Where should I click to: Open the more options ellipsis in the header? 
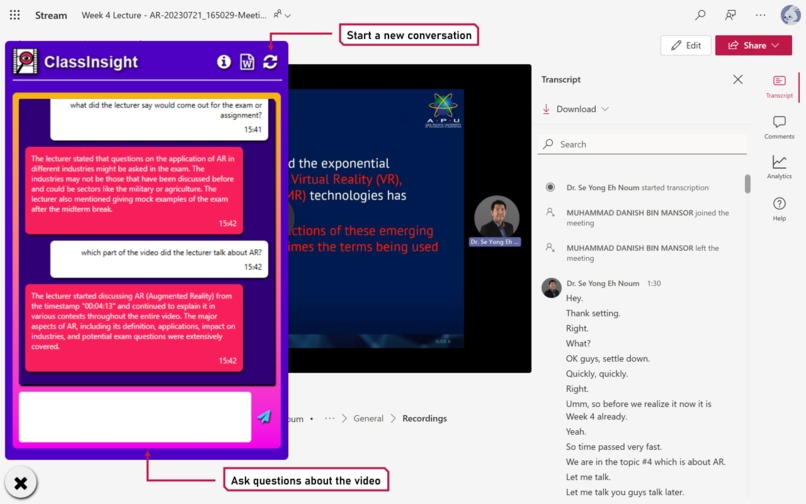coord(761,15)
